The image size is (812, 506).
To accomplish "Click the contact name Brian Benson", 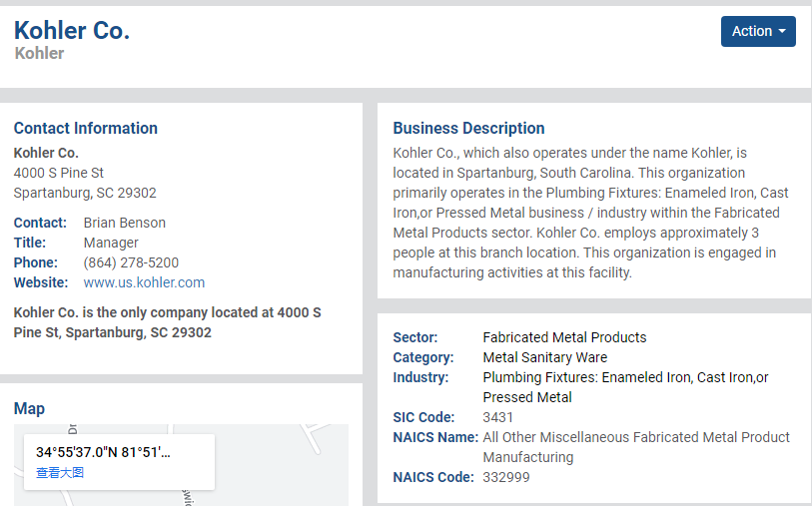I will point(124,223).
